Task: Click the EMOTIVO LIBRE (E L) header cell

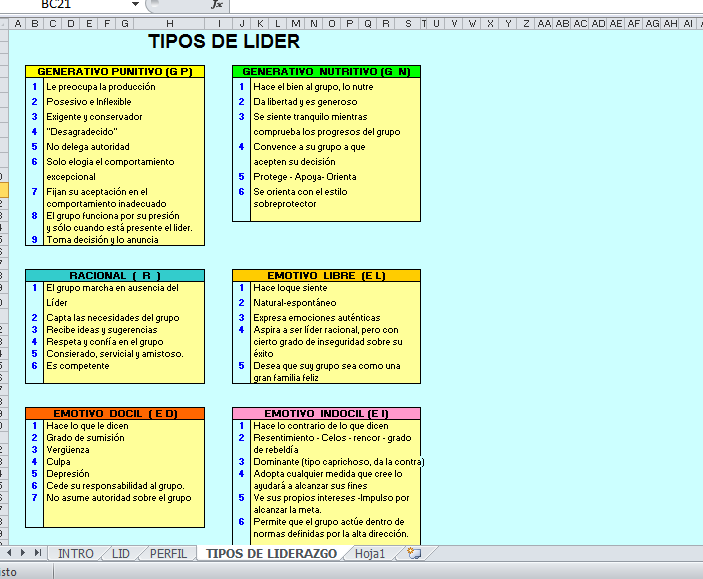Action: point(326,275)
